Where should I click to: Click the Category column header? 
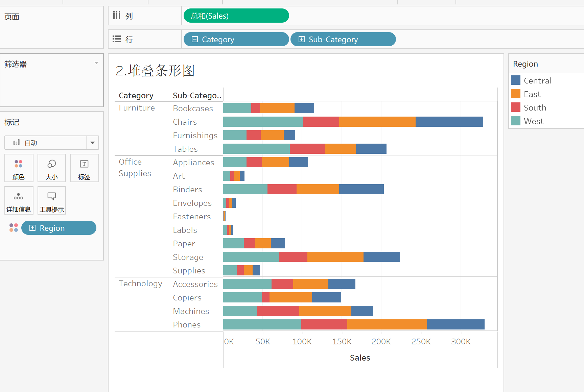click(136, 96)
